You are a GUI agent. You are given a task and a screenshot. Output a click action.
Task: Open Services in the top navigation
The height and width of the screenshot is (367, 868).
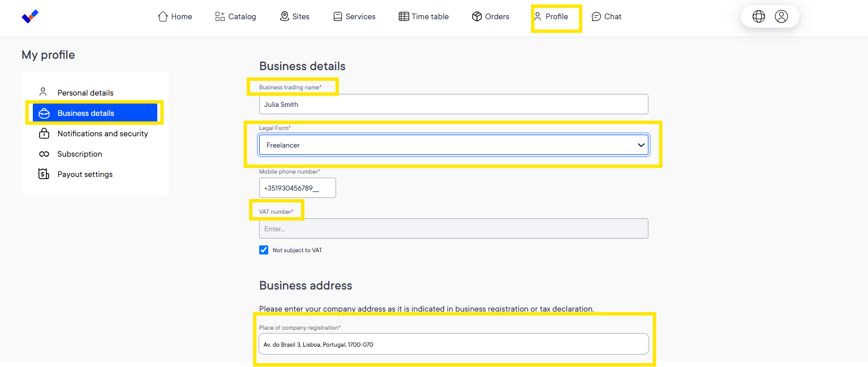[354, 16]
